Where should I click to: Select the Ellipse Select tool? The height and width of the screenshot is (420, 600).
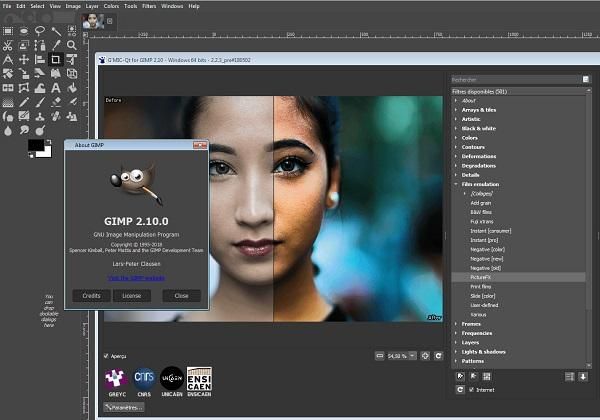24,31
